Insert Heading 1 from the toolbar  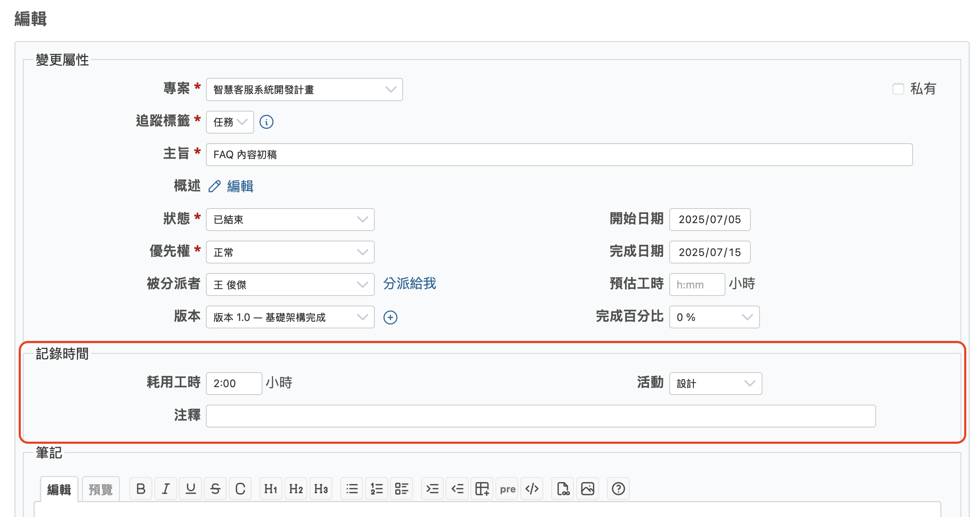(x=271, y=489)
